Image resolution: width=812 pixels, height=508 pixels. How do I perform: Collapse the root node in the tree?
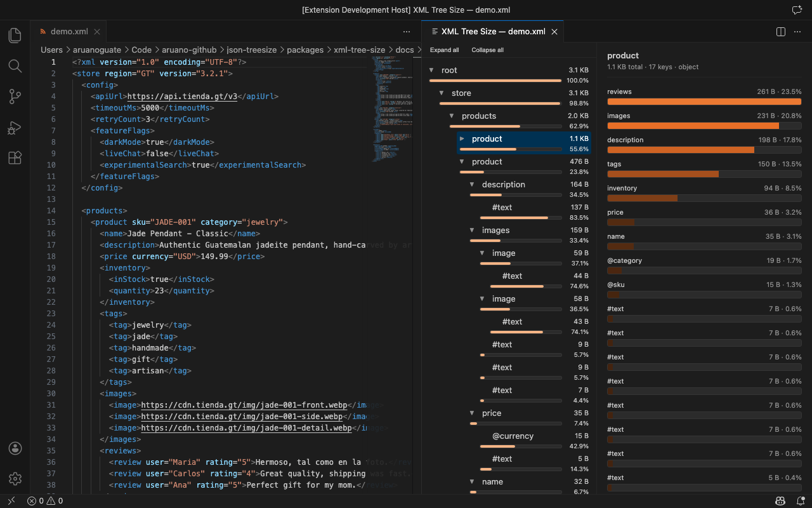point(432,70)
